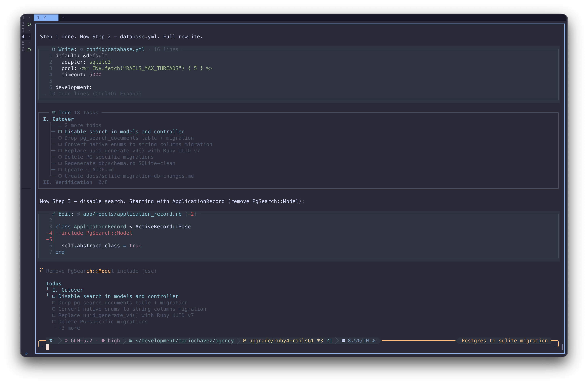
Task: Click the GLM-5.2 model name
Action: pyautogui.click(x=81, y=341)
